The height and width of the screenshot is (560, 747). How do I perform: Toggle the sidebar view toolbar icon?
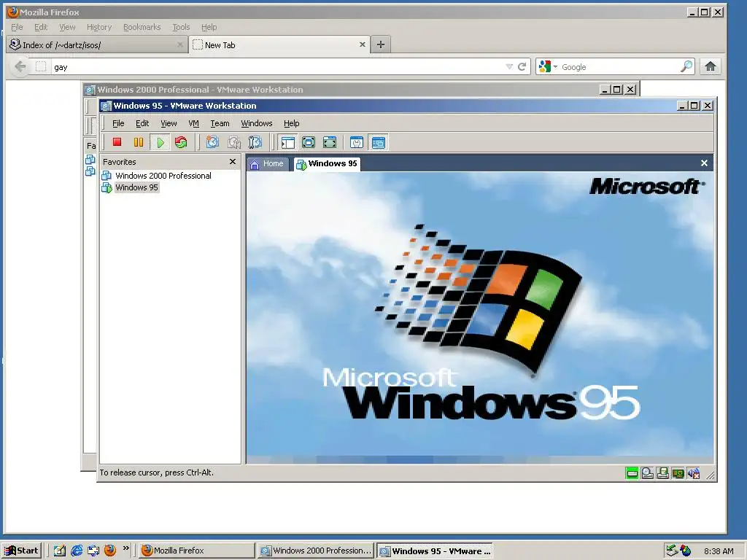point(287,142)
